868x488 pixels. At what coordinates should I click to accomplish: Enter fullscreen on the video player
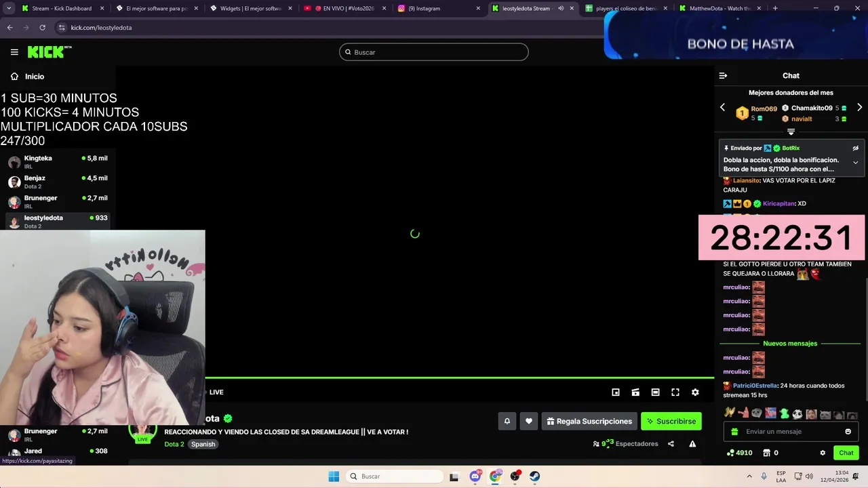coord(675,392)
